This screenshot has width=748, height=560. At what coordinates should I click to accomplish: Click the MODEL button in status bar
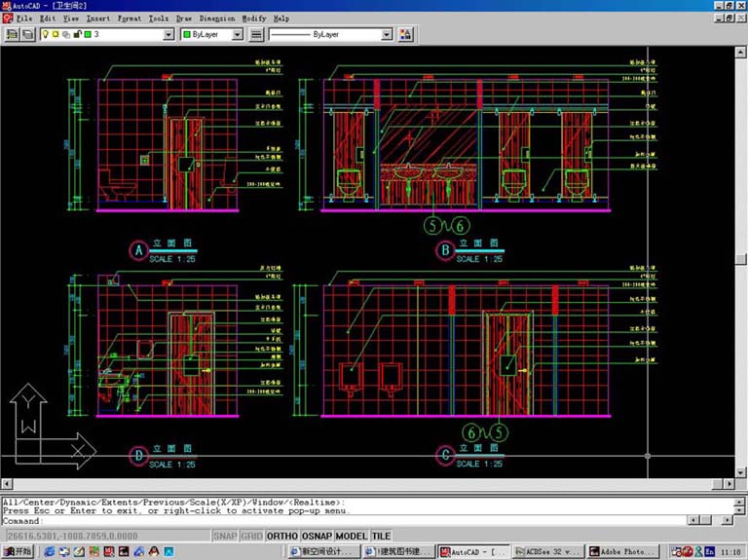pos(352,536)
